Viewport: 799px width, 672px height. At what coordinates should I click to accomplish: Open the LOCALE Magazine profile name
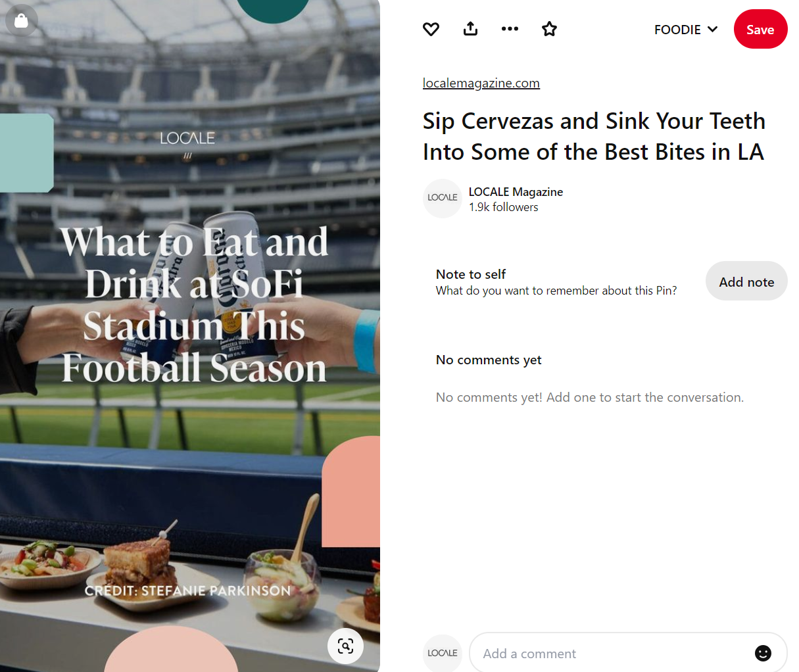[x=516, y=191]
